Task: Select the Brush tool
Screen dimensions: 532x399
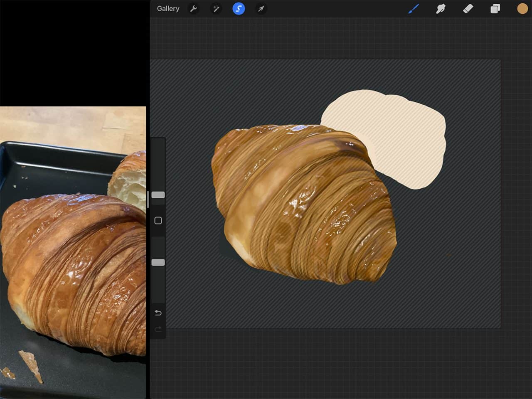Action: coord(414,9)
